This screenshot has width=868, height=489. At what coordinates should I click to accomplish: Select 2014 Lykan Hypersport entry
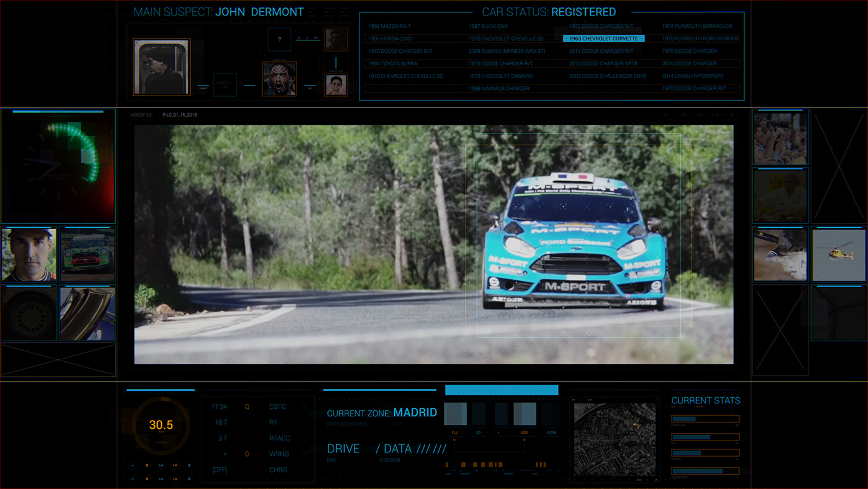[x=693, y=76]
